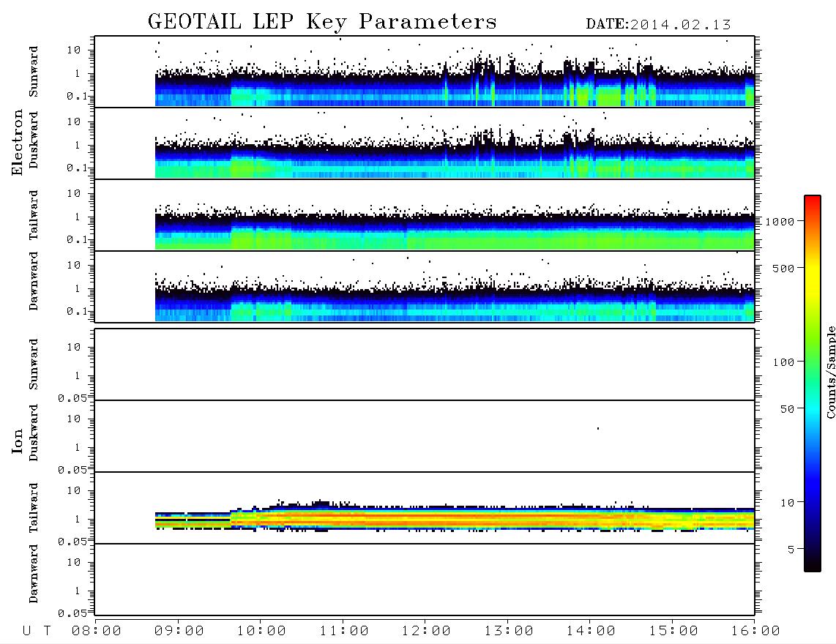The image size is (836, 644).
Task: Click the "500" color bar tick label
Action: coord(784,268)
